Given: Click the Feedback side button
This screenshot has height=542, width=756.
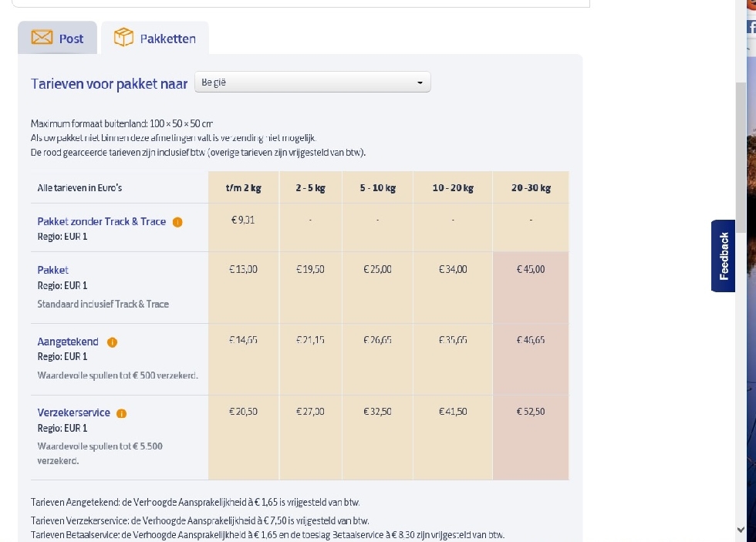Looking at the screenshot, I should [x=724, y=256].
